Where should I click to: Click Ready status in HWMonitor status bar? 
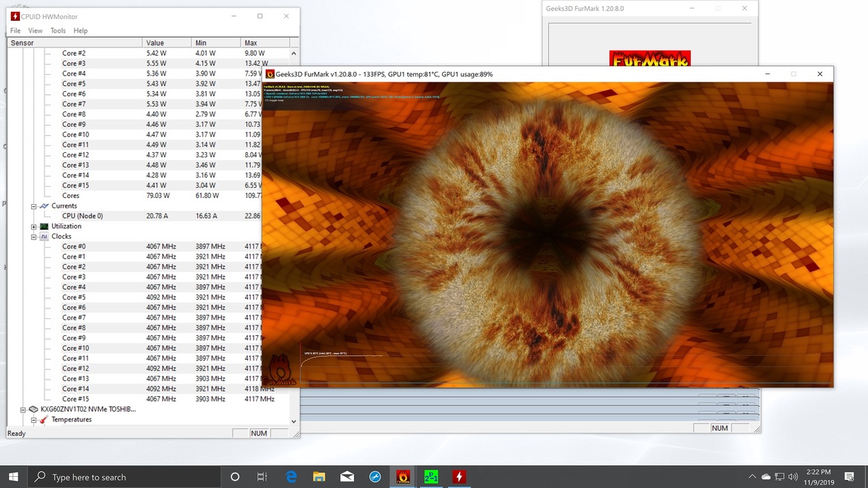[16, 433]
